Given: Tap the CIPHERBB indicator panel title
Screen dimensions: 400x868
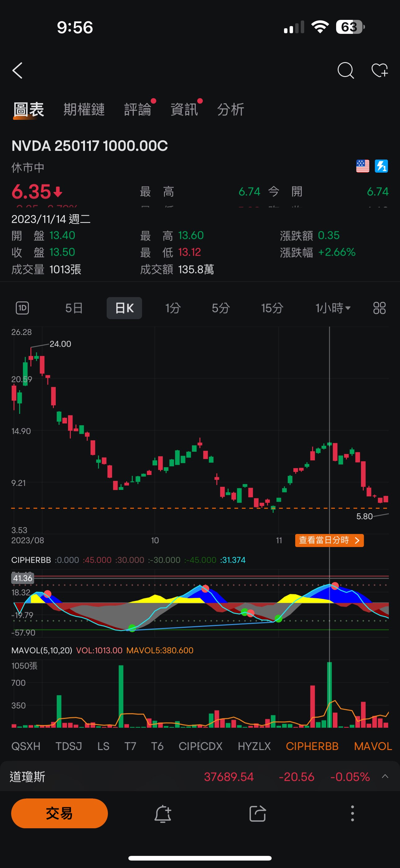Looking at the screenshot, I should [31, 560].
